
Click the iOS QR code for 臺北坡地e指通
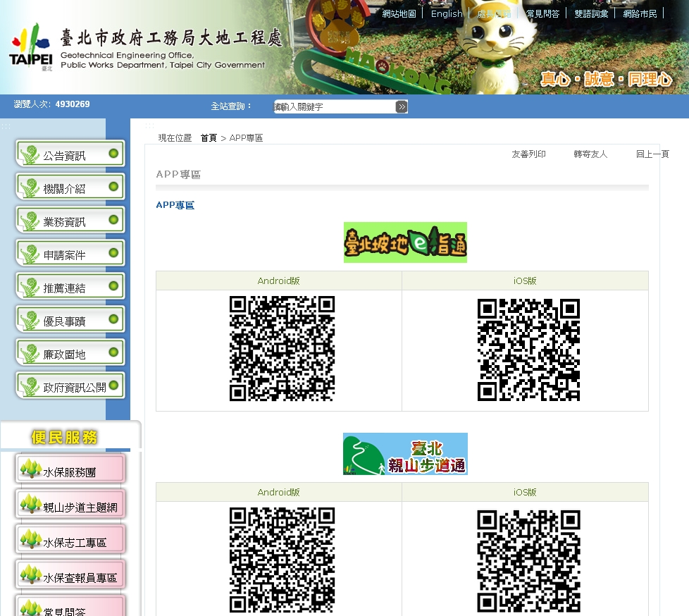click(528, 350)
